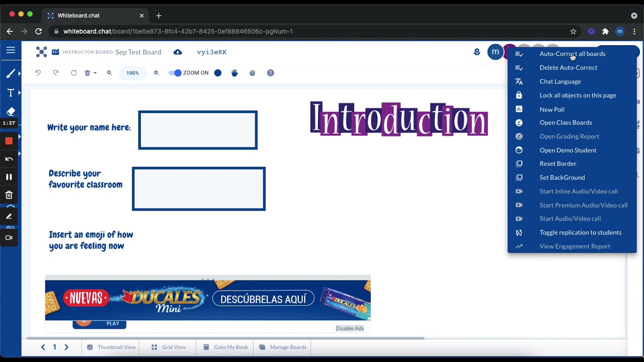The image size is (644, 362).
Task: Stop the screen recording with red square
Action: (x=9, y=141)
